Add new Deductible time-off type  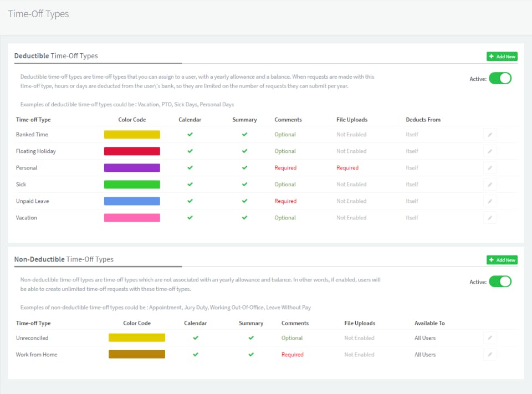[x=502, y=57]
